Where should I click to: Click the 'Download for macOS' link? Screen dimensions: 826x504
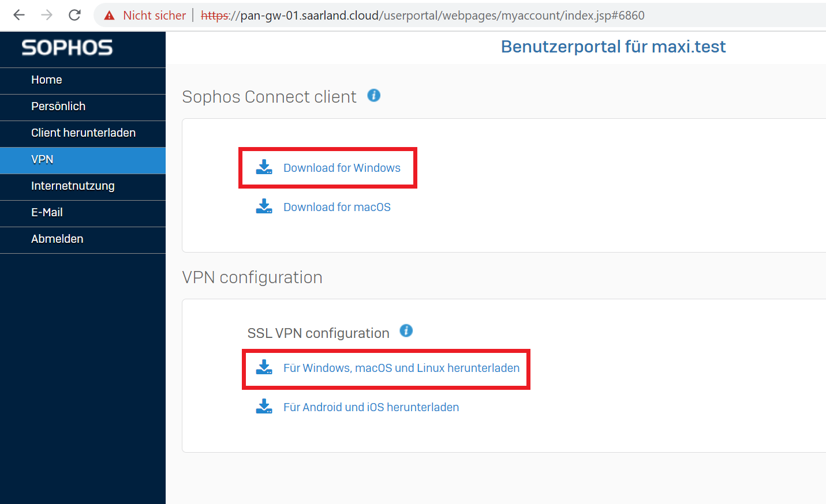click(x=337, y=207)
